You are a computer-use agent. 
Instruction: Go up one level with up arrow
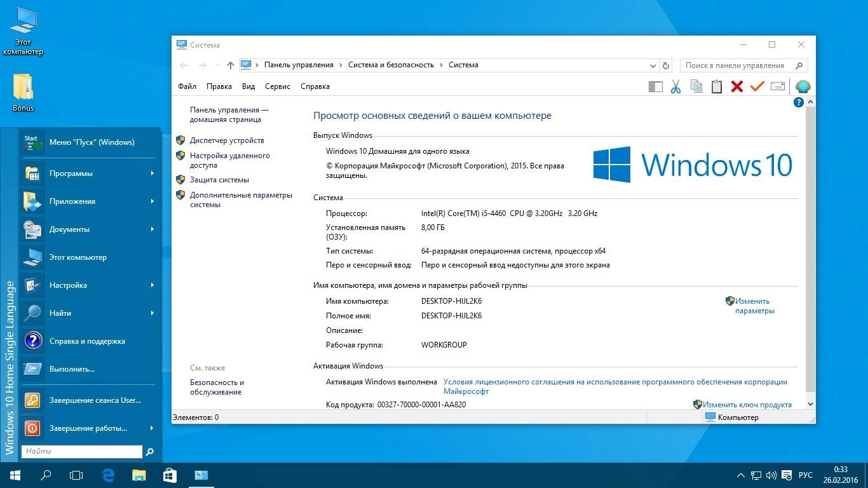coord(230,65)
